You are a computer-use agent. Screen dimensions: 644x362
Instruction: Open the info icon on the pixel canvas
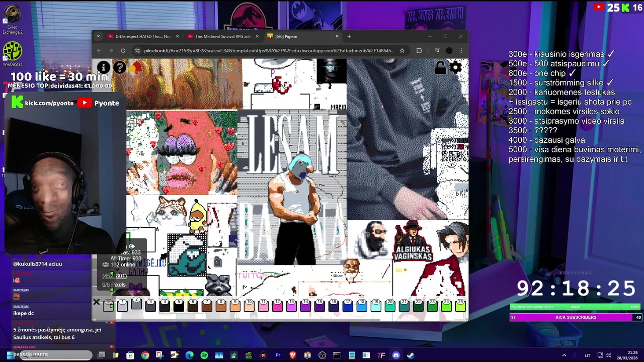(x=103, y=67)
